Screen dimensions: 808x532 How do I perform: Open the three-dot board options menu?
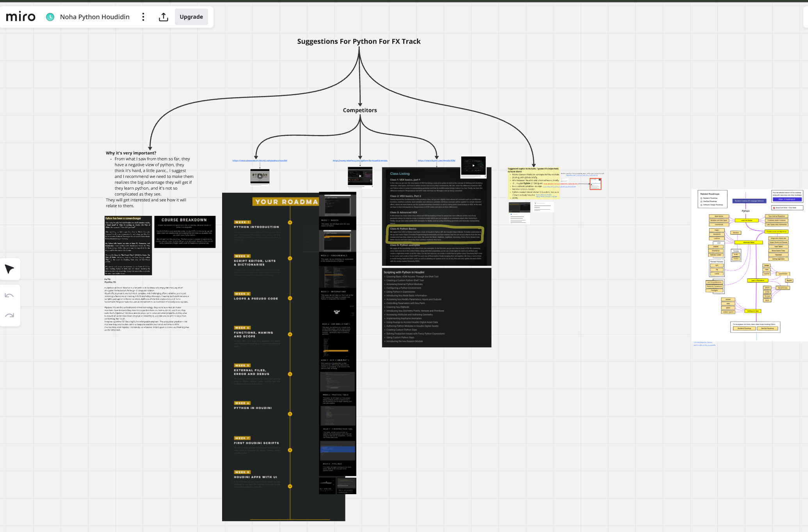click(x=143, y=17)
